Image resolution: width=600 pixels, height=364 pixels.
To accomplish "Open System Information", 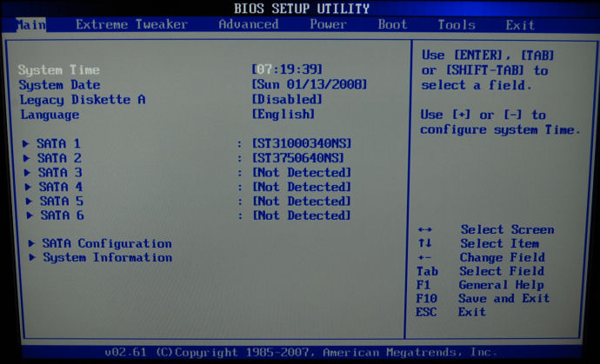I will [x=108, y=257].
